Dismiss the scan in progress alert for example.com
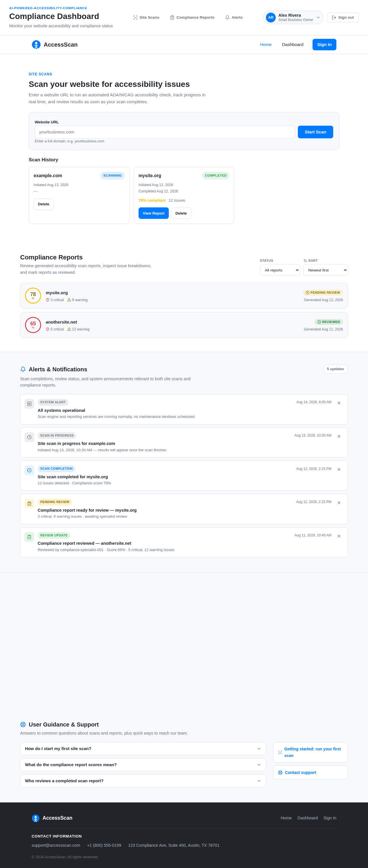Image resolution: width=368 pixels, height=868 pixels. (339, 436)
